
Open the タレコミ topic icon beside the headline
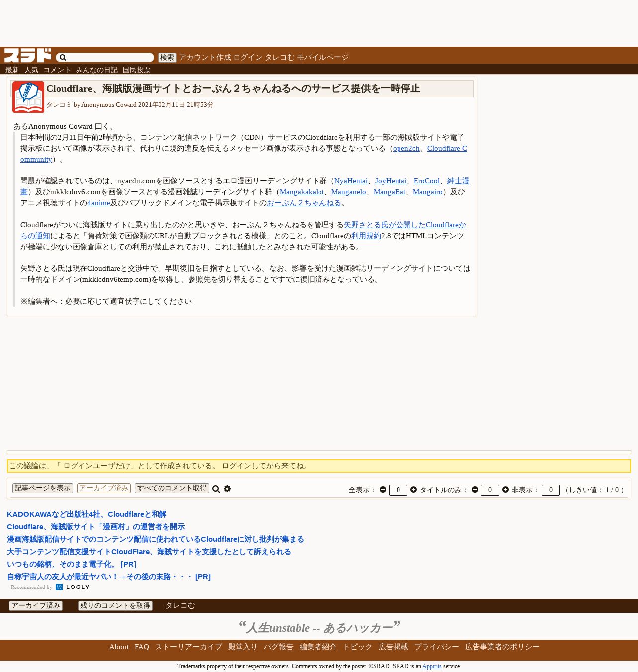pos(28,97)
